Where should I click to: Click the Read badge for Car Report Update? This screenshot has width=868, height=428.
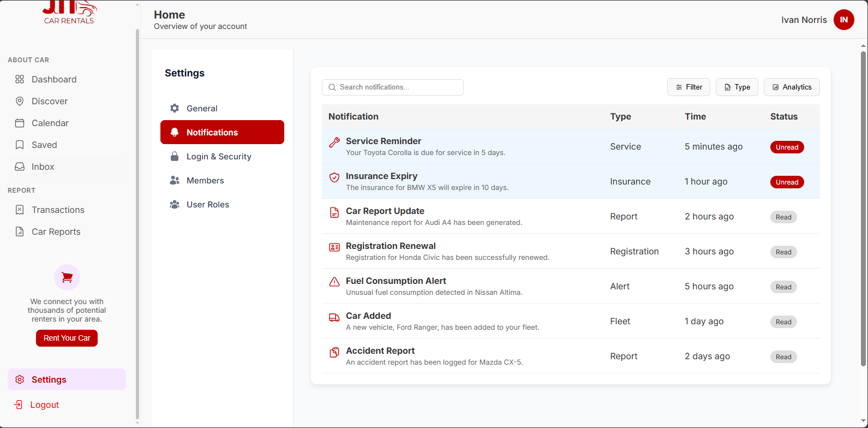point(783,217)
